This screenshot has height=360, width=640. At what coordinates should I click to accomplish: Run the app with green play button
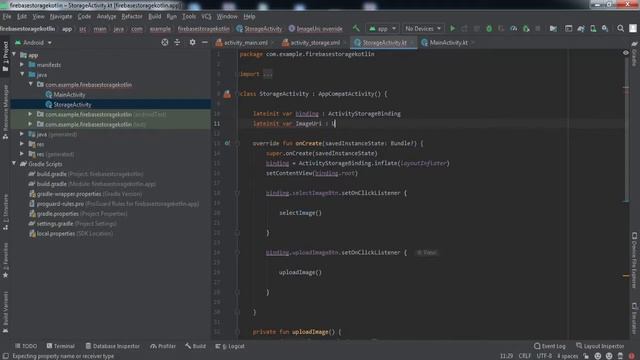452,28
